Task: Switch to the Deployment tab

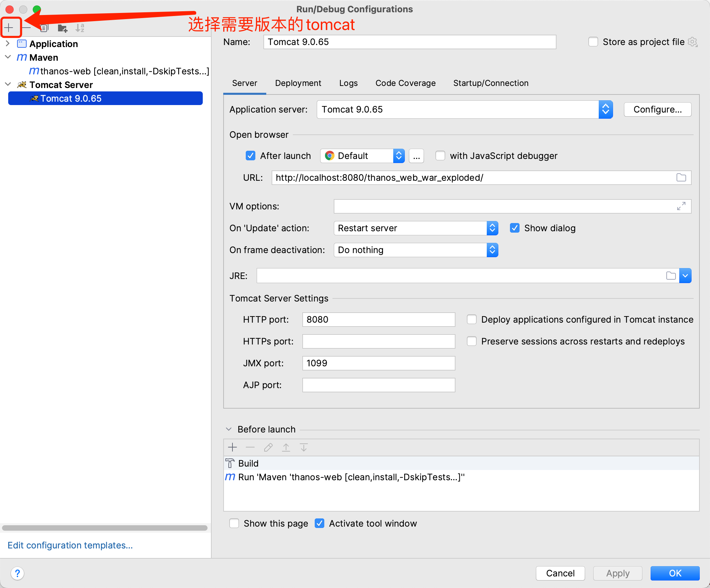Action: click(x=298, y=83)
